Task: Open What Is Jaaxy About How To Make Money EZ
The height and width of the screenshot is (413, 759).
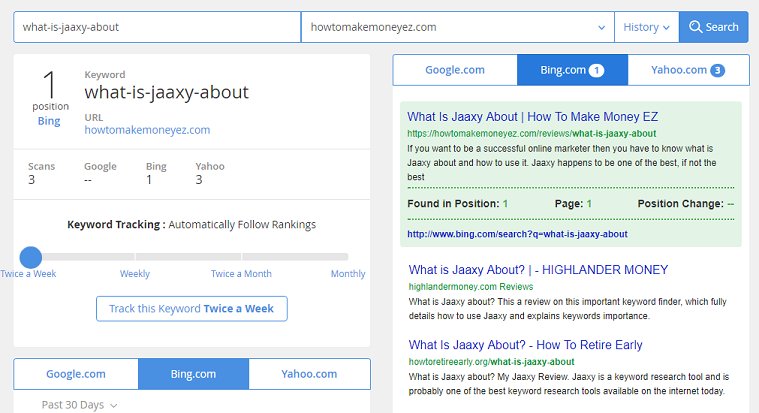Action: point(532,117)
